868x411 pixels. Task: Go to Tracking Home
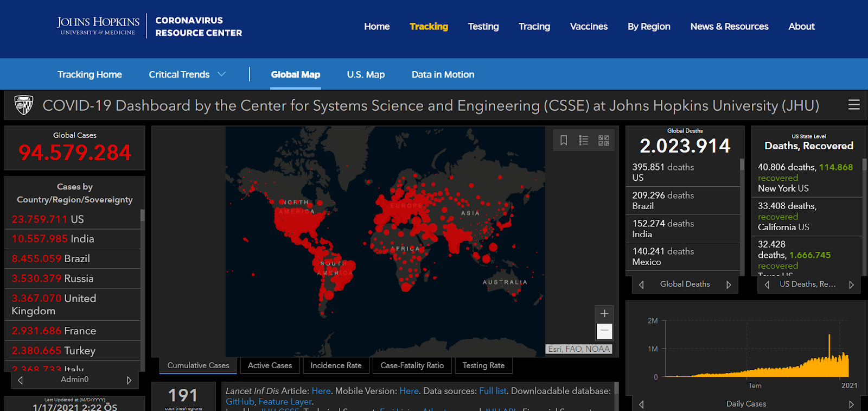coord(90,74)
